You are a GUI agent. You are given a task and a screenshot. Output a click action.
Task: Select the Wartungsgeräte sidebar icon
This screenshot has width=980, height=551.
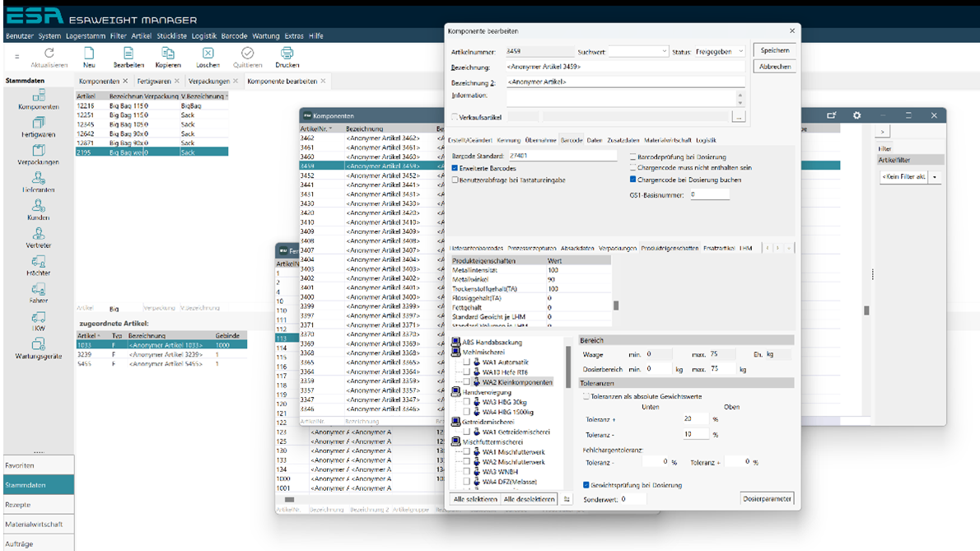pos(39,345)
